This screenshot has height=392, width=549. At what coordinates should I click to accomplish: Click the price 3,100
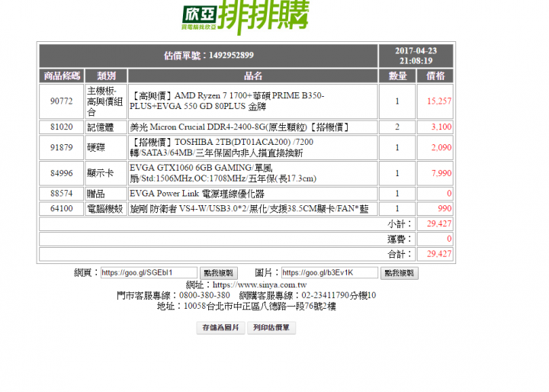[x=441, y=127]
